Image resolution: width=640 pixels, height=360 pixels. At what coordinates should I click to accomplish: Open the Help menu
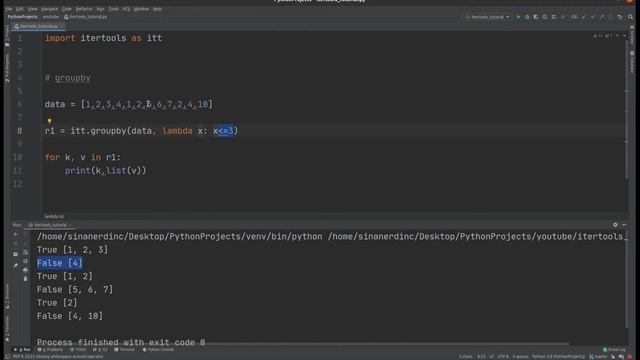[x=157, y=9]
